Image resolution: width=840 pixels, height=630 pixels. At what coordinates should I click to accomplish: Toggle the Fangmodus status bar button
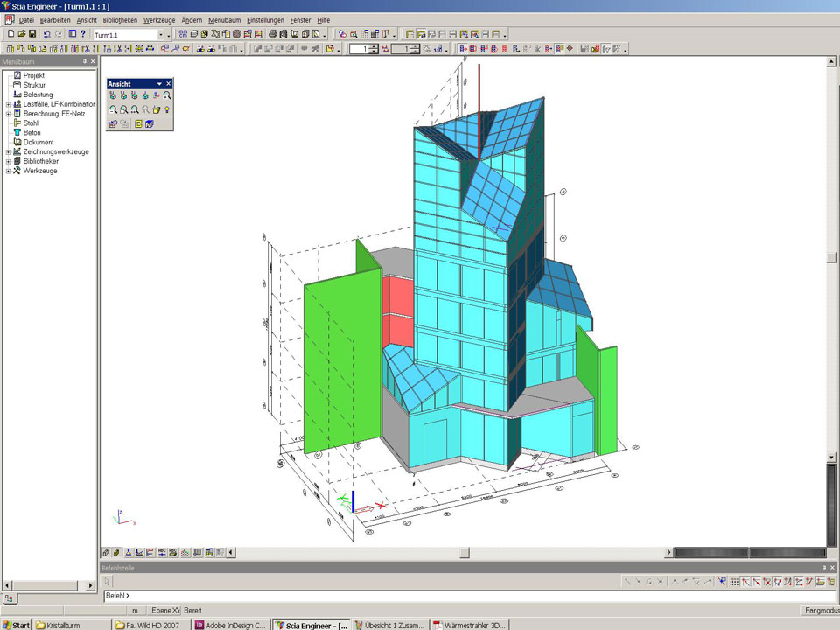tap(819, 610)
